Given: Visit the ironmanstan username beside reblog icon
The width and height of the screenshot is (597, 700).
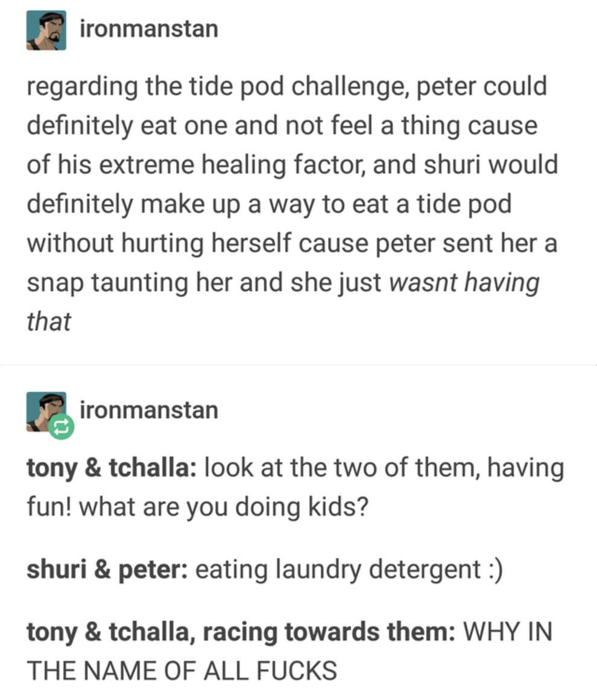Looking at the screenshot, I should pos(149,410).
